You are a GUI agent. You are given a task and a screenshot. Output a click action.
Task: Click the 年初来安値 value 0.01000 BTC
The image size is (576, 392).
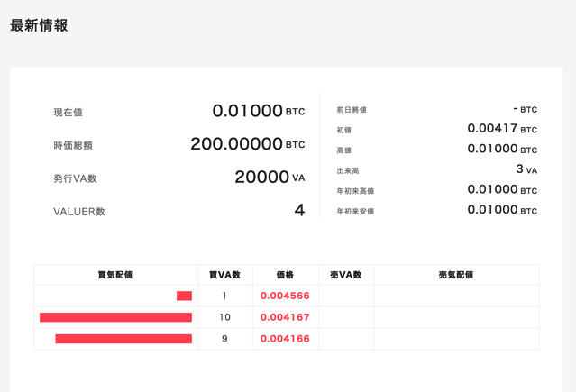click(x=502, y=209)
